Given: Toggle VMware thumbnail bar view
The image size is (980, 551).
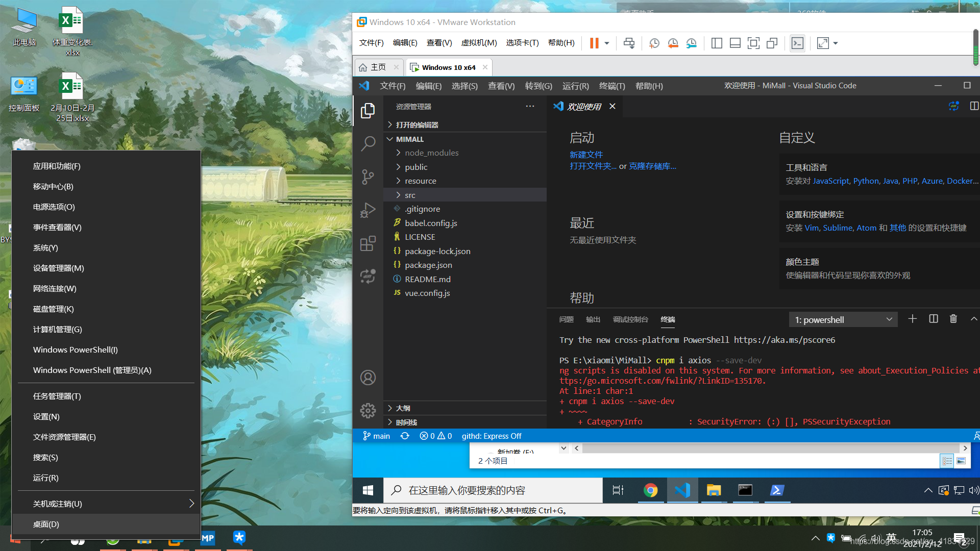Looking at the screenshot, I should coord(735,43).
